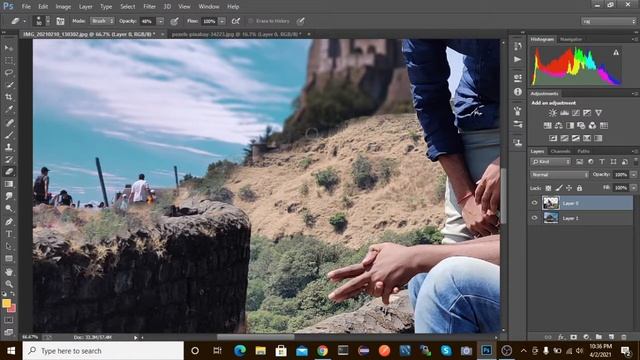Add a Color Balance adjustment
Viewport: 640px width, 360px height.
click(559, 125)
